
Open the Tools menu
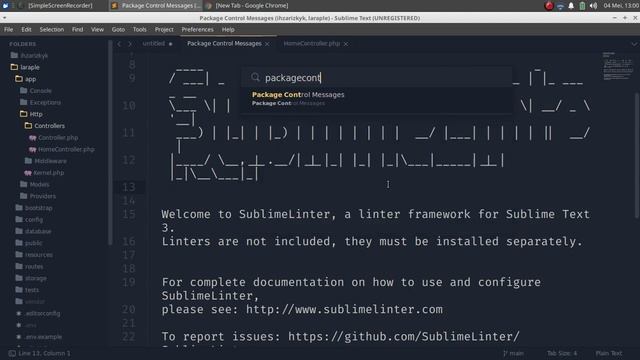tap(140, 29)
